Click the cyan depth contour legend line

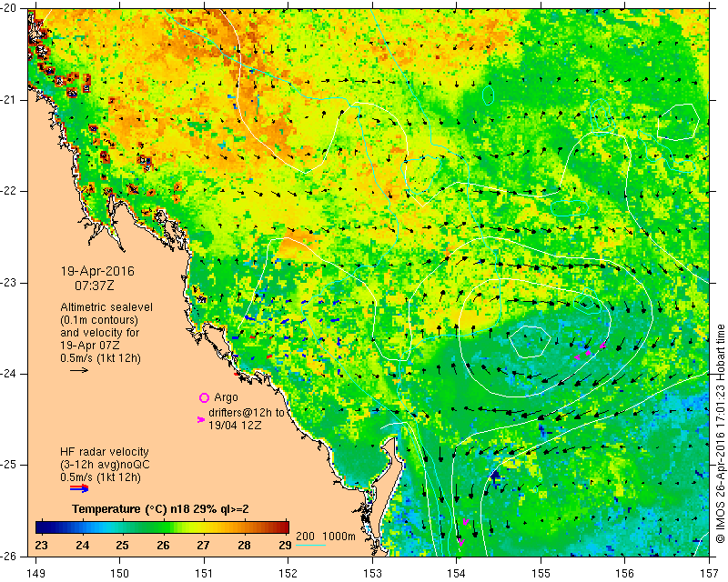pyautogui.click(x=311, y=545)
